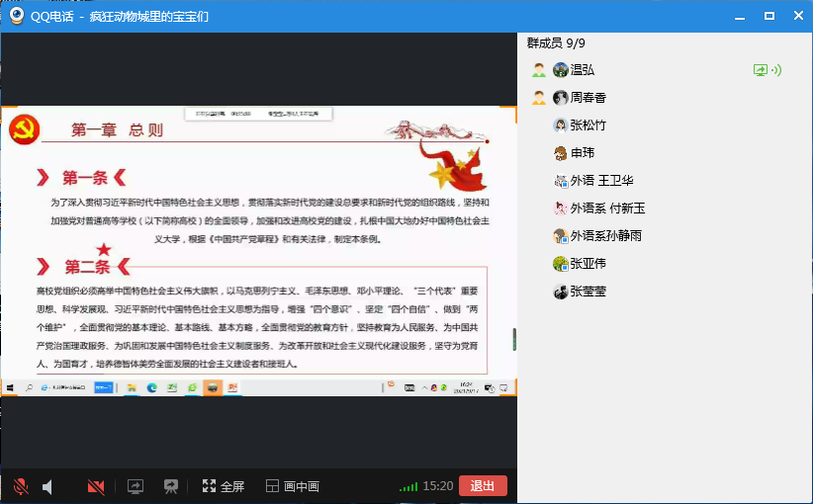Click the green signal strength indicator
Screen dimensions: 813x504
point(407,487)
